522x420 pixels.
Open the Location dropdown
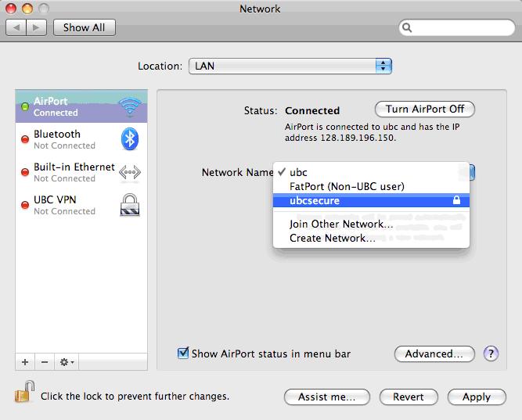[290, 66]
